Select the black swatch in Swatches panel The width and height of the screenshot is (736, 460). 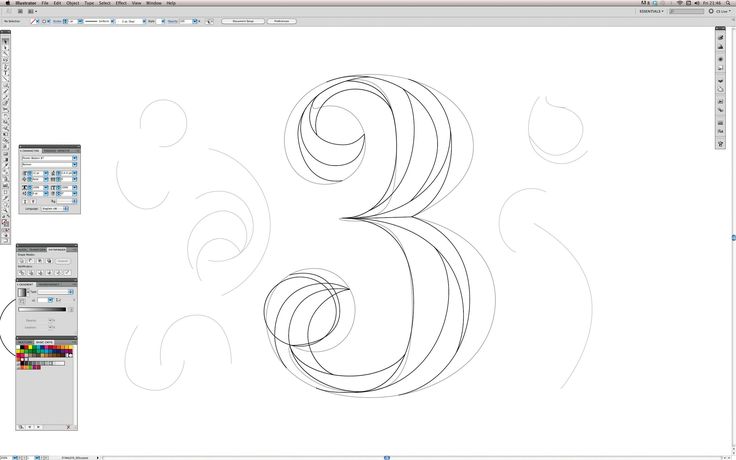pos(22,347)
